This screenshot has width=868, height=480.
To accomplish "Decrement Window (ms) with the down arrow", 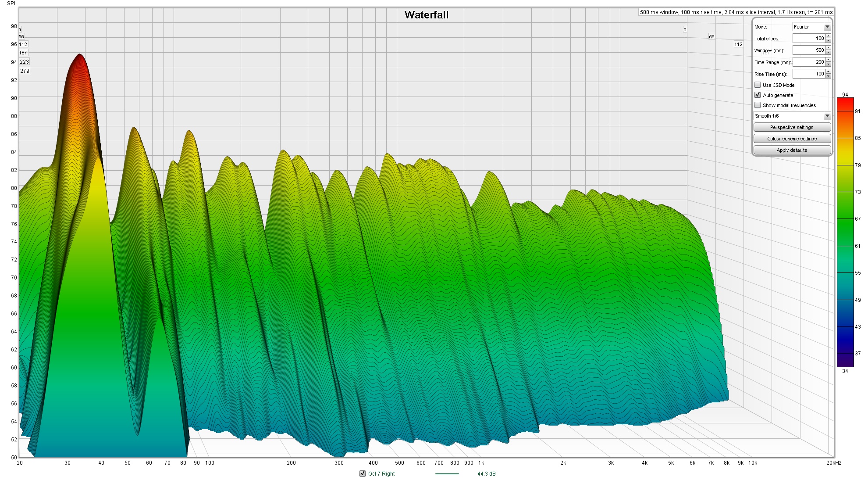I will coord(828,52).
